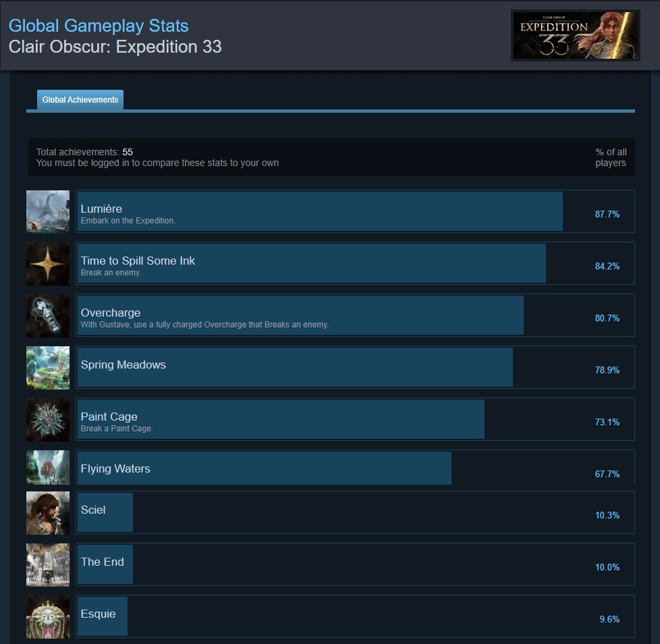The image size is (660, 644).
Task: Click the Sciel character portrait icon
Action: [47, 512]
